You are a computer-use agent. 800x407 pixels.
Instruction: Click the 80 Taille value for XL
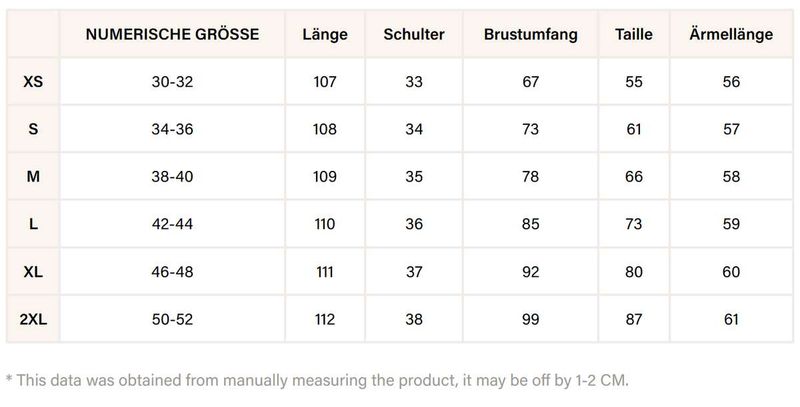[634, 272]
